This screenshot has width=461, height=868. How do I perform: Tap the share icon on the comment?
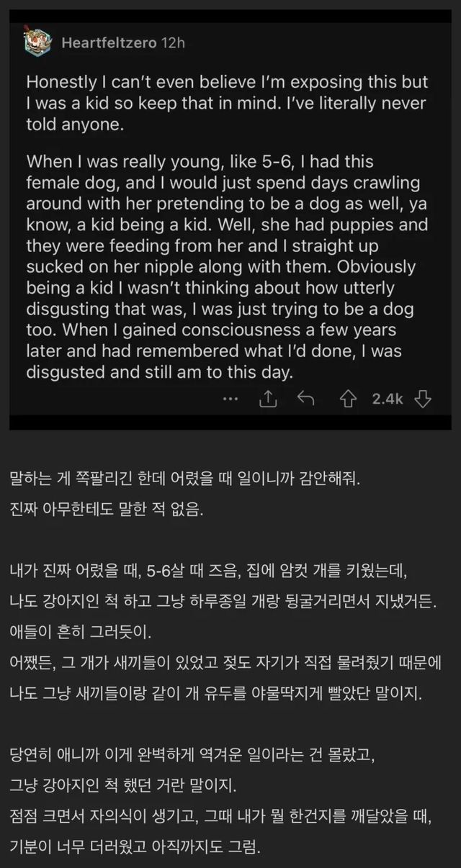click(267, 399)
